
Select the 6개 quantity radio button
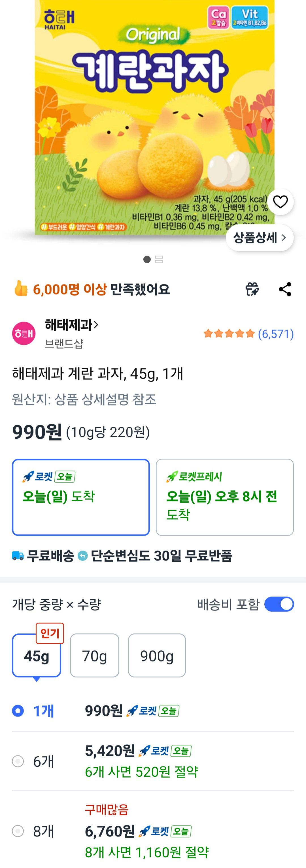pyautogui.click(x=18, y=761)
